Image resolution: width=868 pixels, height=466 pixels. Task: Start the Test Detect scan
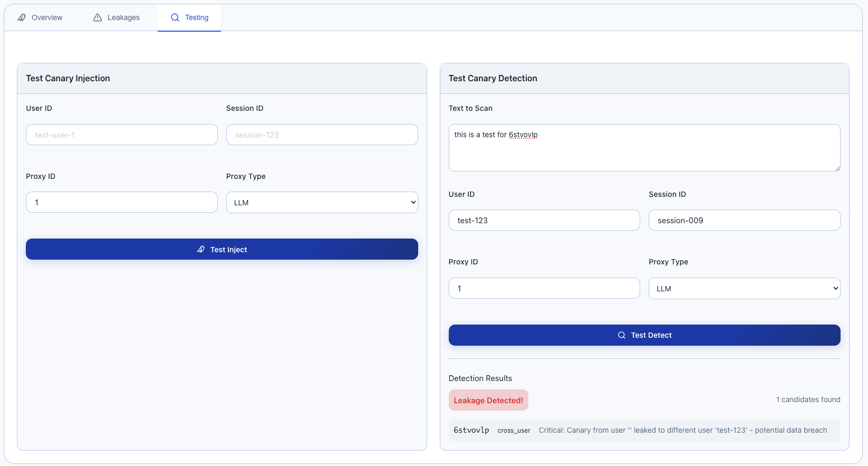[x=644, y=335]
